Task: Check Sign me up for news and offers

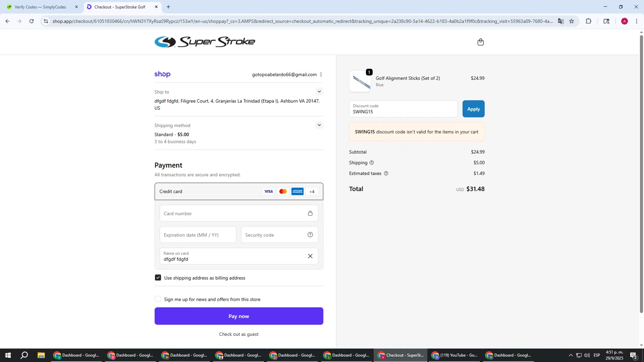Action: tap(158, 299)
